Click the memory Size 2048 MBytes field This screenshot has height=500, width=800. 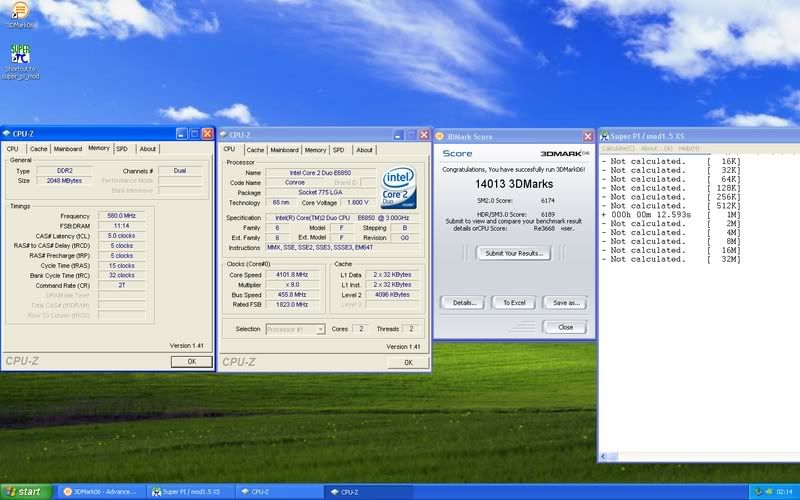(64, 181)
